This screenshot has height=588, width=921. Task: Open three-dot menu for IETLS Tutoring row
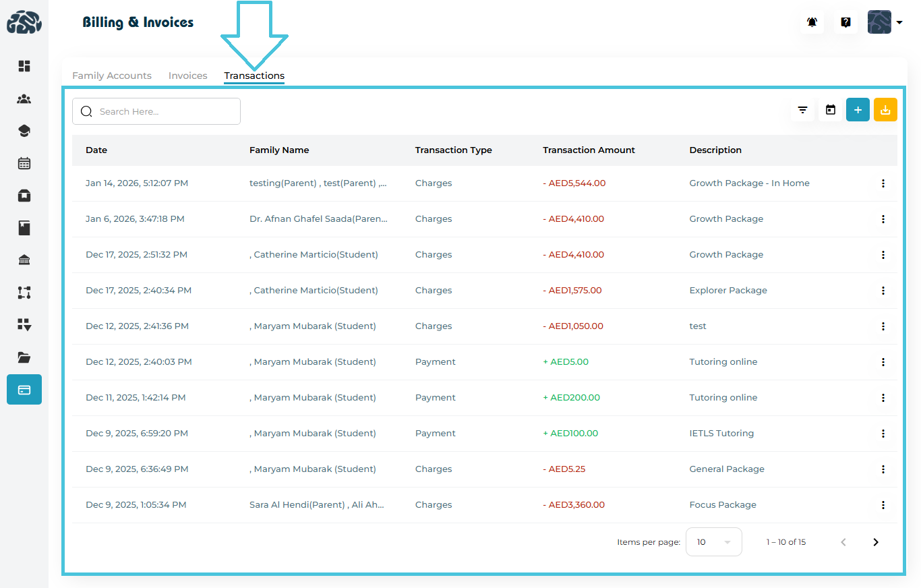(x=883, y=434)
